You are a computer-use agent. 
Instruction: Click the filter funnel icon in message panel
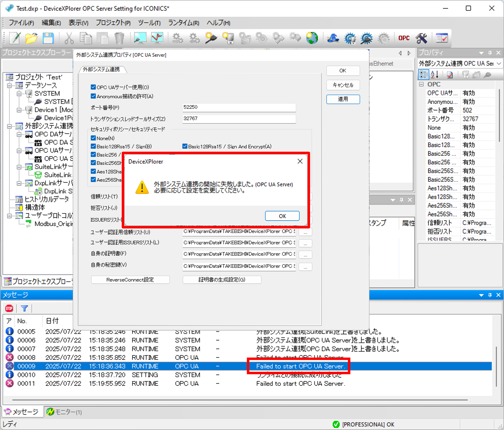[x=24, y=309]
